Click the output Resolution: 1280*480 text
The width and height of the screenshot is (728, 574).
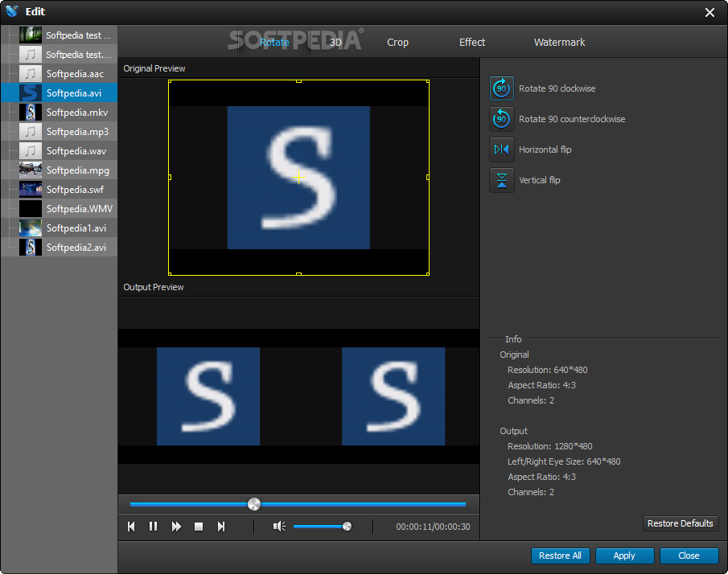tap(549, 446)
